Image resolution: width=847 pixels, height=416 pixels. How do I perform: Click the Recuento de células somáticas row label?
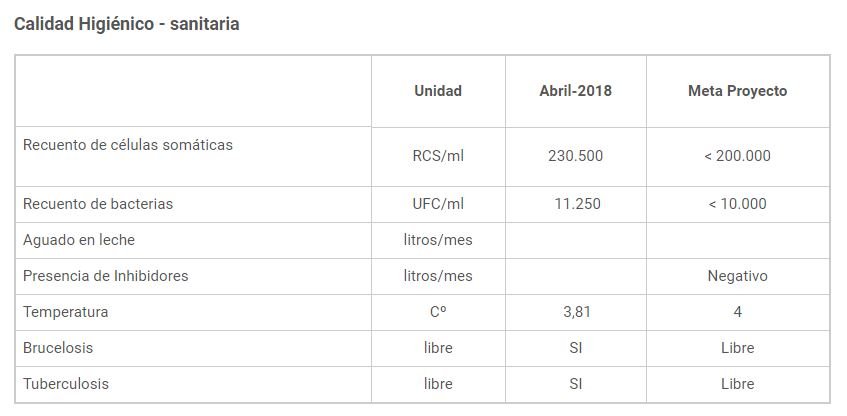128,145
